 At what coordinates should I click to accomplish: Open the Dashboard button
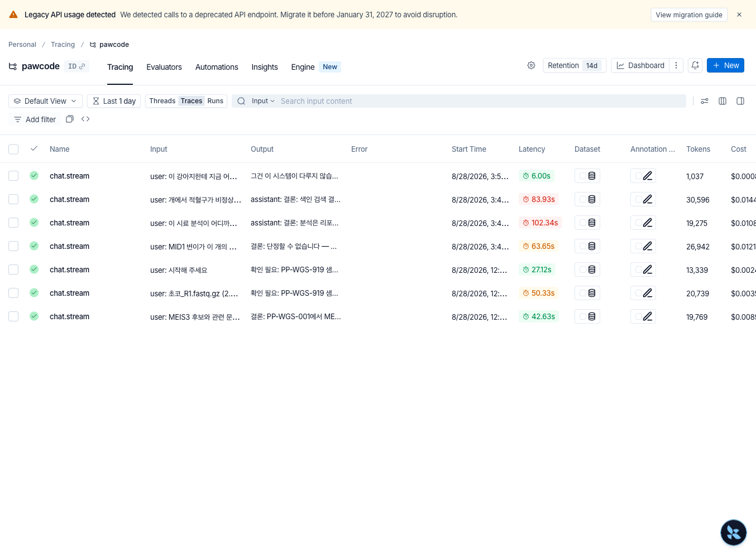(x=640, y=65)
